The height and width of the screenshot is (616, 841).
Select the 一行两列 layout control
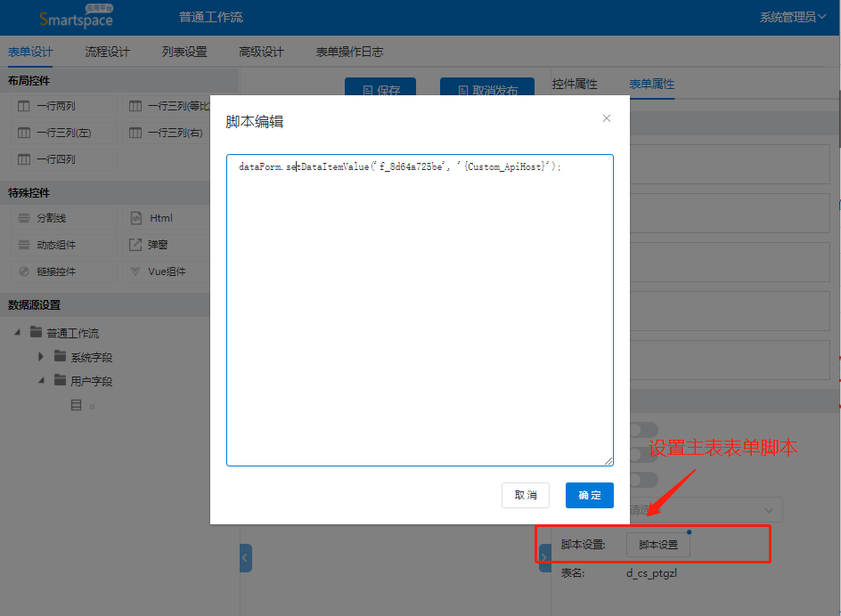pyautogui.click(x=55, y=106)
